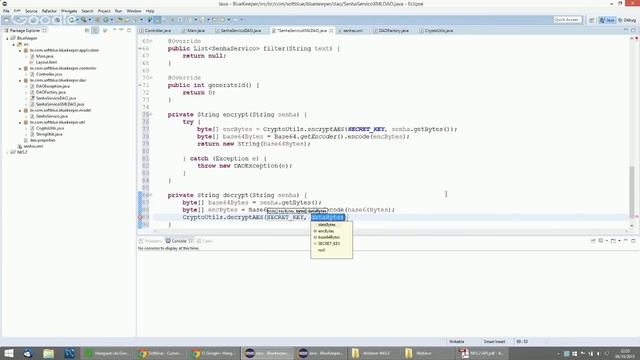Switch to the Problems view tab
640x360 pixels.
(x=150, y=241)
